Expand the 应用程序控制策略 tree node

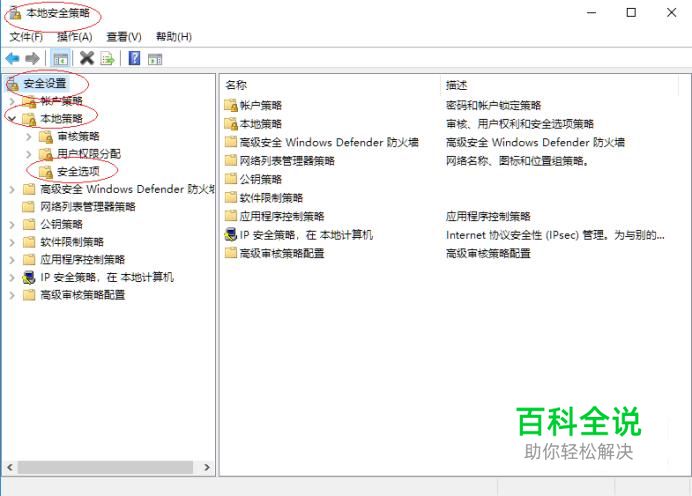[12, 260]
